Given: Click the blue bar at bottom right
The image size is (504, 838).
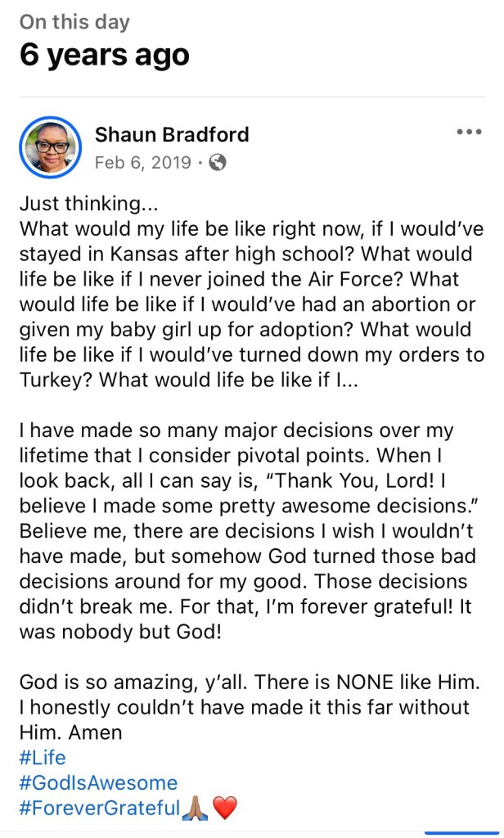Looking at the screenshot, I should coord(456,833).
